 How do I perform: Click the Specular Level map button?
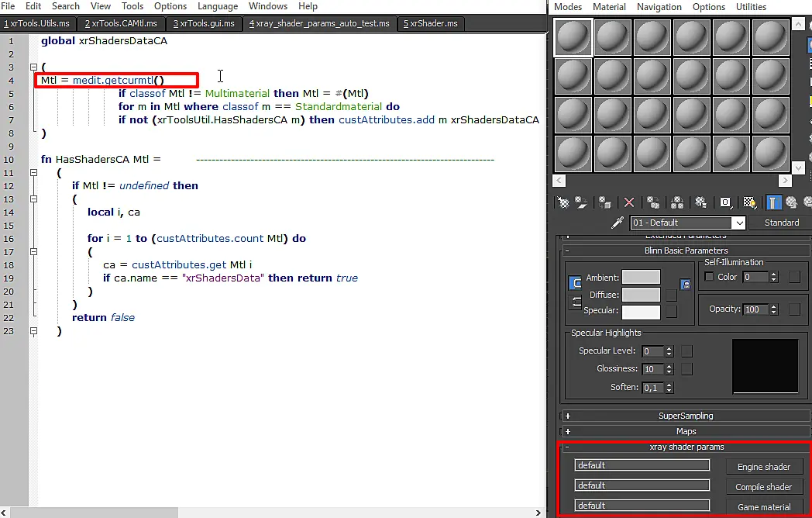(686, 351)
